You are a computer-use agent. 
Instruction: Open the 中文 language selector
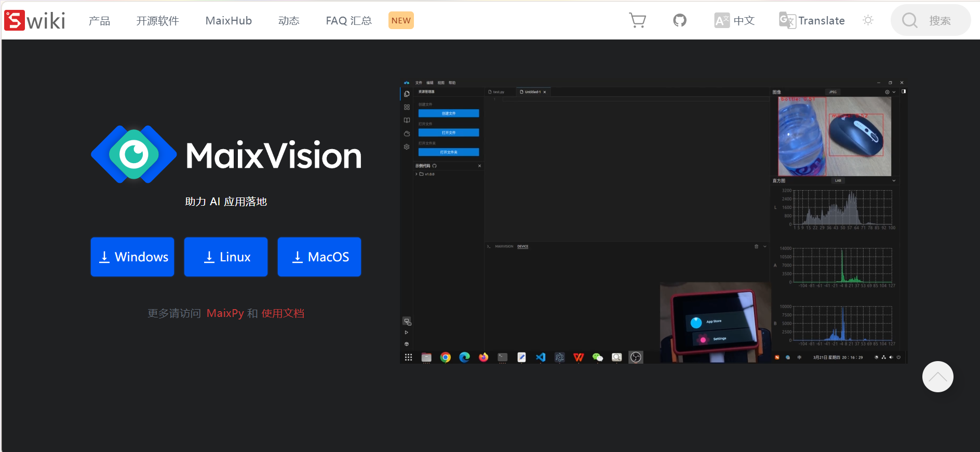point(734,20)
